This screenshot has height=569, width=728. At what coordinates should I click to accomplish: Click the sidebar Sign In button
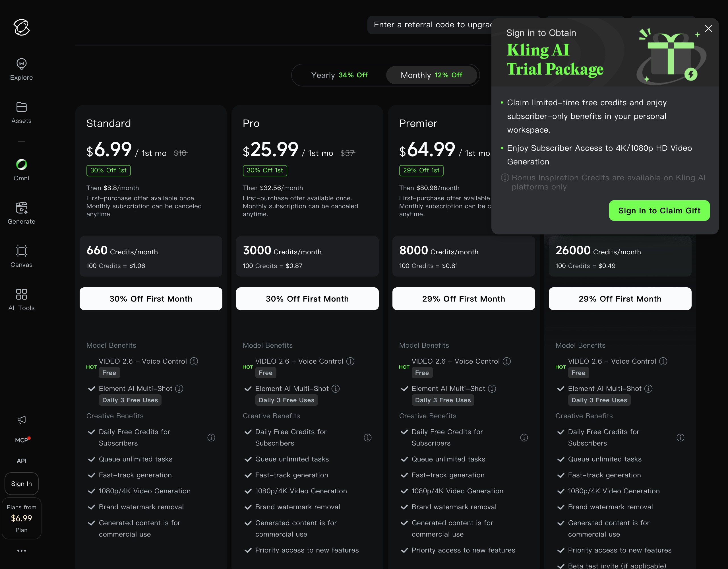click(x=21, y=483)
